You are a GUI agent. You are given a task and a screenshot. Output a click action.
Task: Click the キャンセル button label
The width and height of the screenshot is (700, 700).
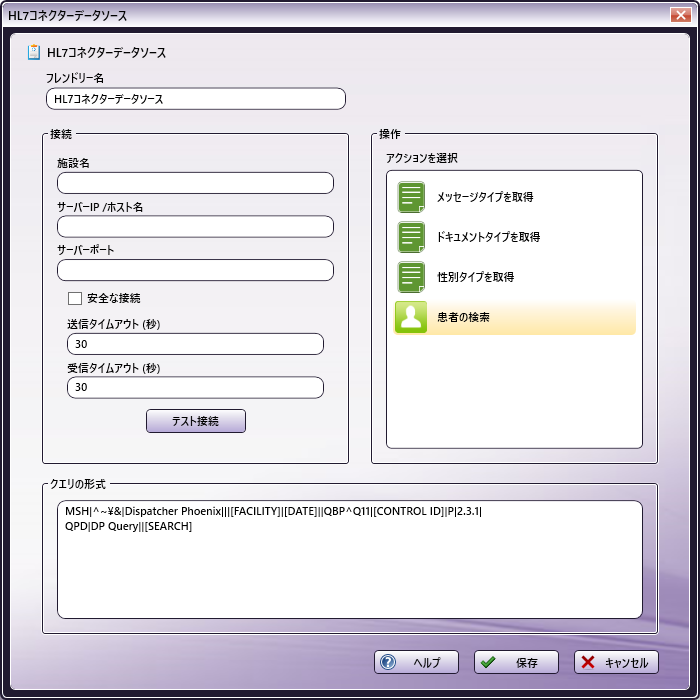click(x=626, y=662)
